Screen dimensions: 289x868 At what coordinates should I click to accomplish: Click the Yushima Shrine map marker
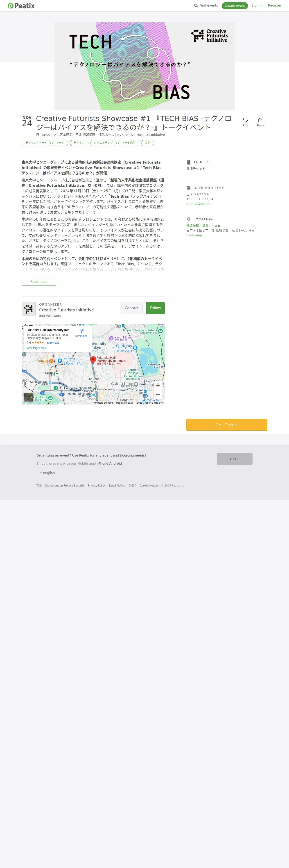tap(136, 384)
